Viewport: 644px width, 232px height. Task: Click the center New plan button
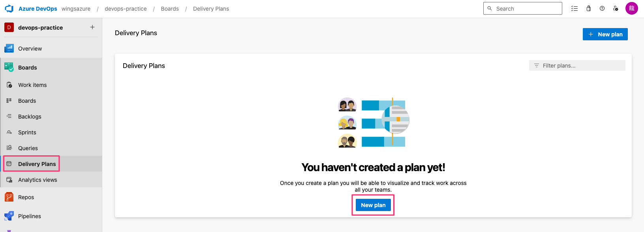(373, 205)
